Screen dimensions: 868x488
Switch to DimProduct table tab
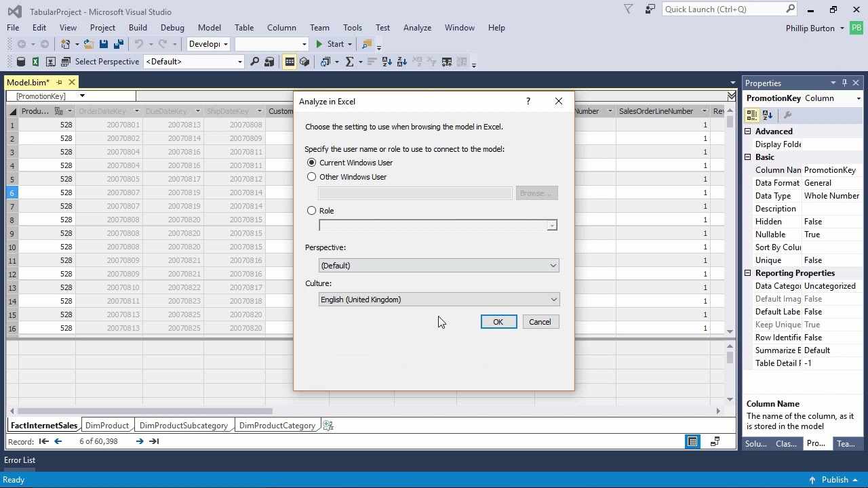tap(107, 426)
